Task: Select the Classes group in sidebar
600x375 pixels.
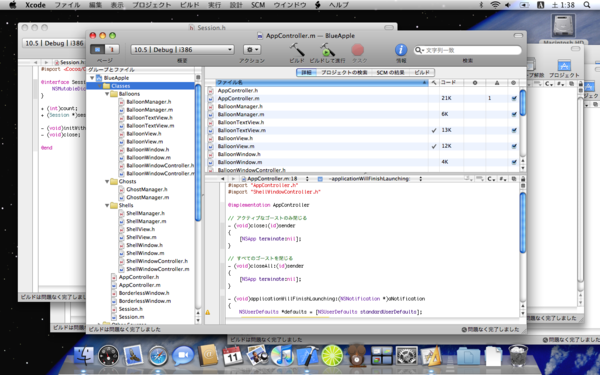Action: point(140,86)
